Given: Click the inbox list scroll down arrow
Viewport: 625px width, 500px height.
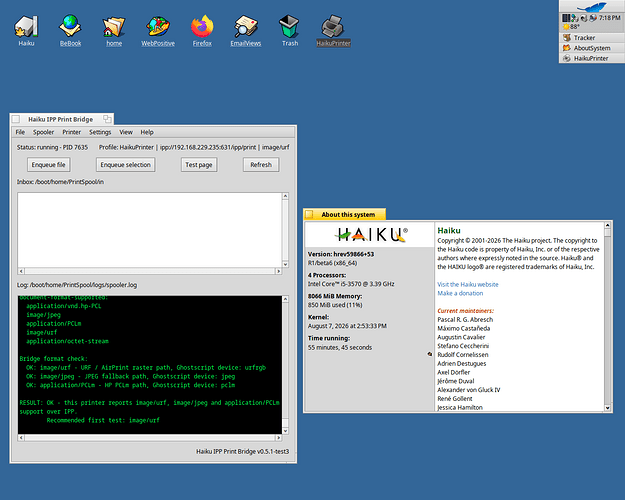Looking at the screenshot, I should (285, 264).
